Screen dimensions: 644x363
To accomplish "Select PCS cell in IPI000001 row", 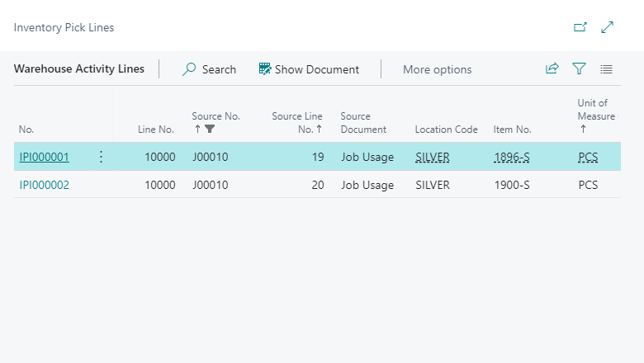I will pos(588,157).
